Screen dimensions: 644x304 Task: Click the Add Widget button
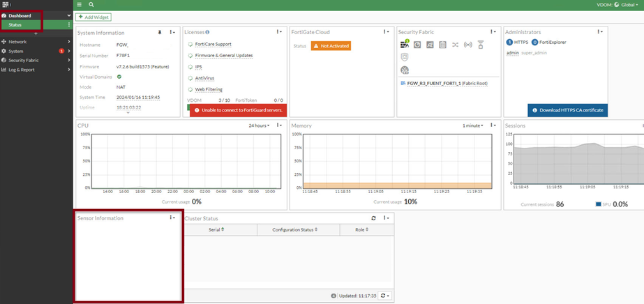coord(93,17)
